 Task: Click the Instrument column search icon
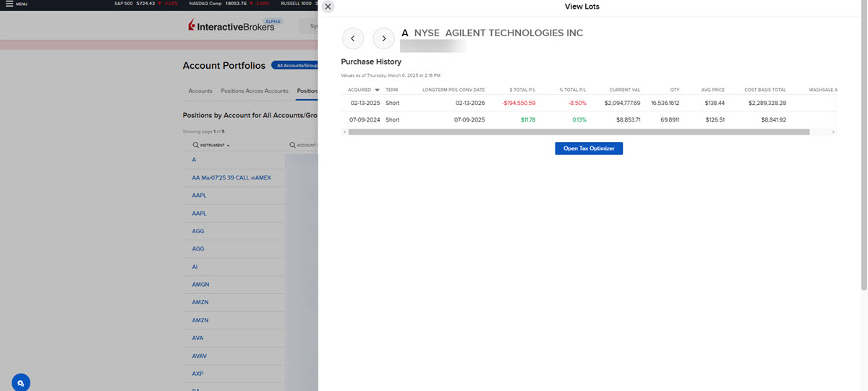point(196,145)
